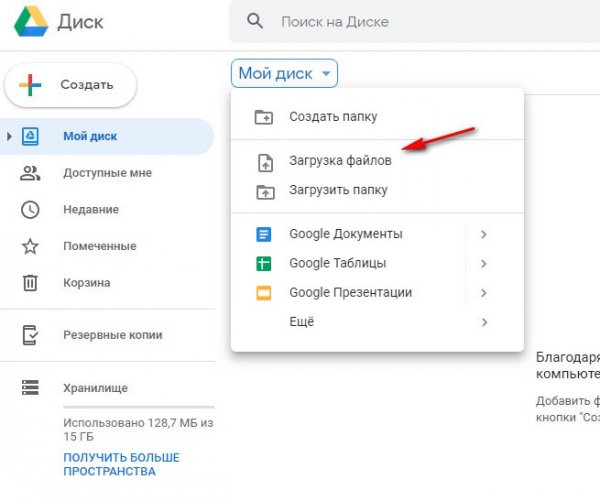Expand Google Презентации submenu arrow
This screenshot has height=501, width=600.
484,293
